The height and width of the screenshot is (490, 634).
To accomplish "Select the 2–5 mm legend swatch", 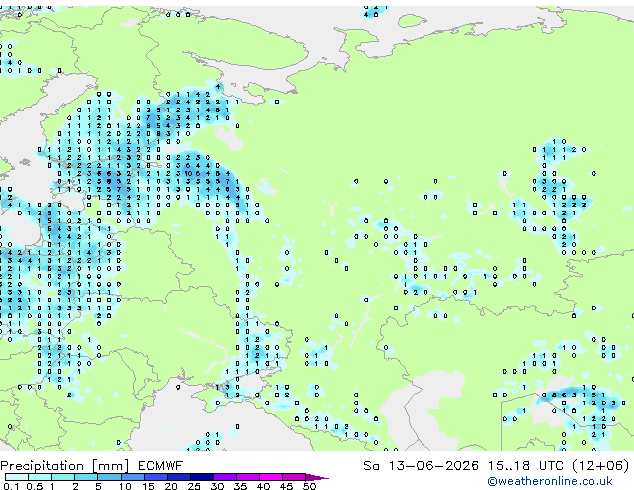I will 86,477.
